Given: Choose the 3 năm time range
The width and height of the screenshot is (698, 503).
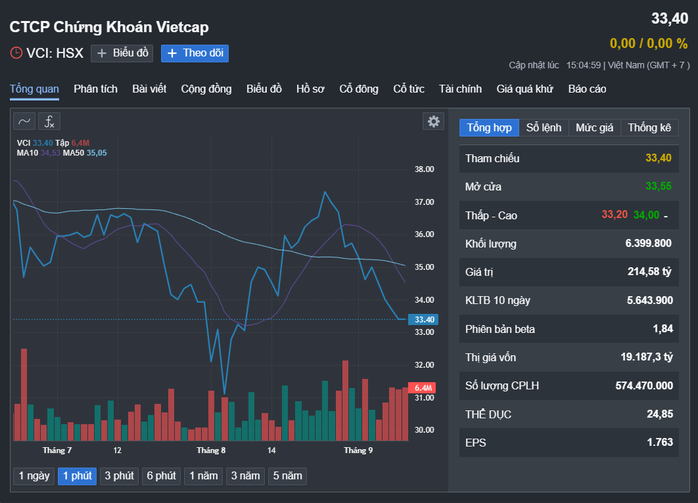Looking at the screenshot, I should click(x=245, y=476).
